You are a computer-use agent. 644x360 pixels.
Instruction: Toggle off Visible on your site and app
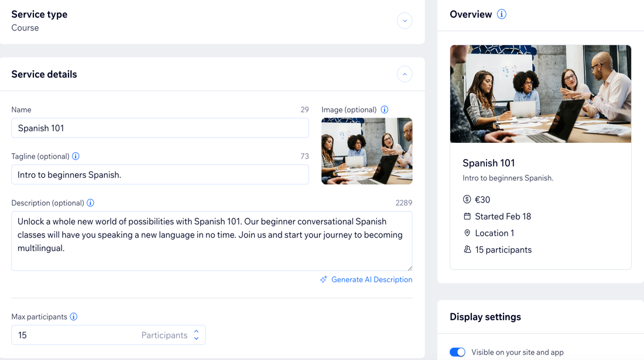coord(457,352)
